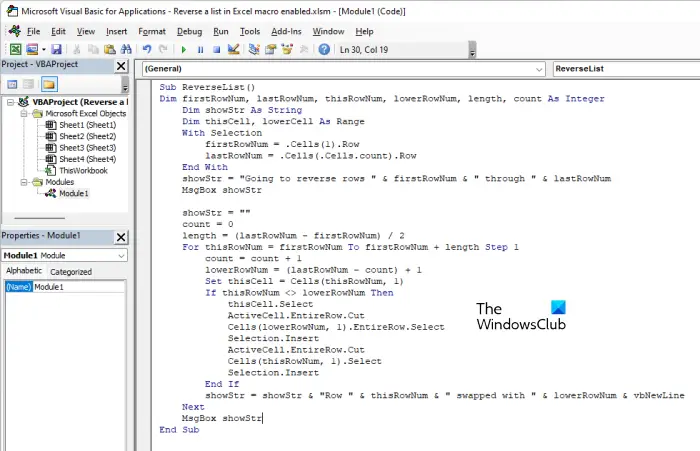
Task: Open the Insert menu
Action: coord(117,31)
